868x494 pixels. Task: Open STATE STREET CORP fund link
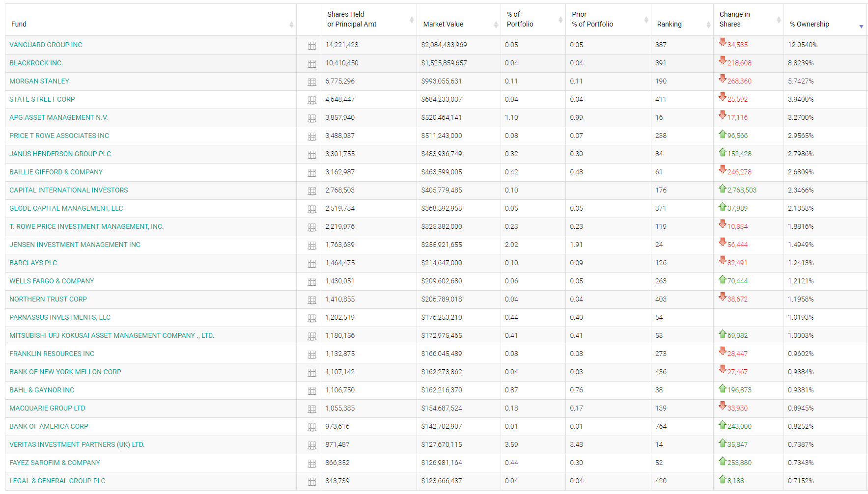(x=42, y=99)
